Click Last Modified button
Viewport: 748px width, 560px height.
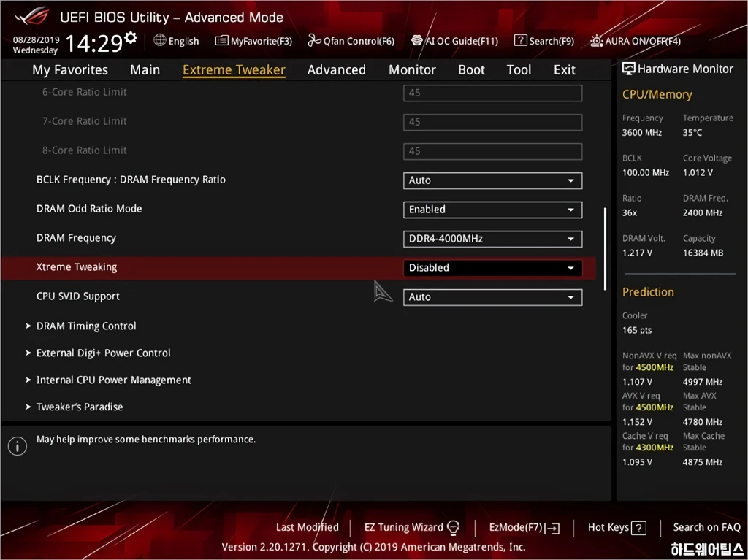[x=308, y=527]
